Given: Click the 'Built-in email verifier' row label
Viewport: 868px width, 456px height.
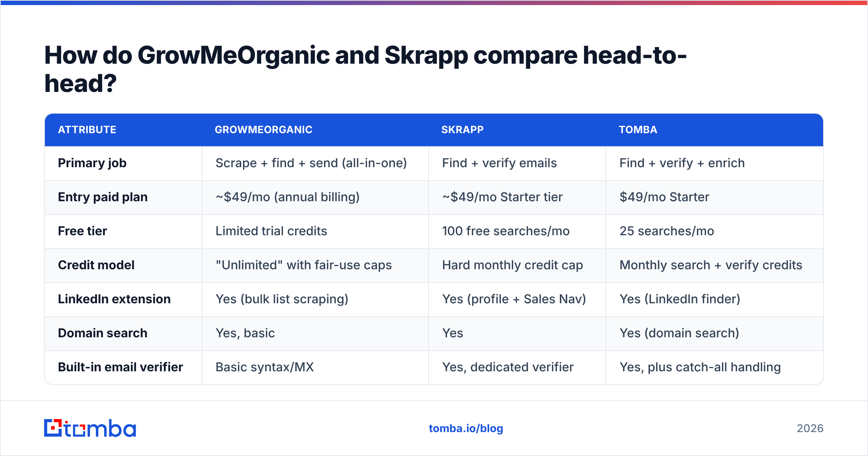Looking at the screenshot, I should pyautogui.click(x=120, y=367).
